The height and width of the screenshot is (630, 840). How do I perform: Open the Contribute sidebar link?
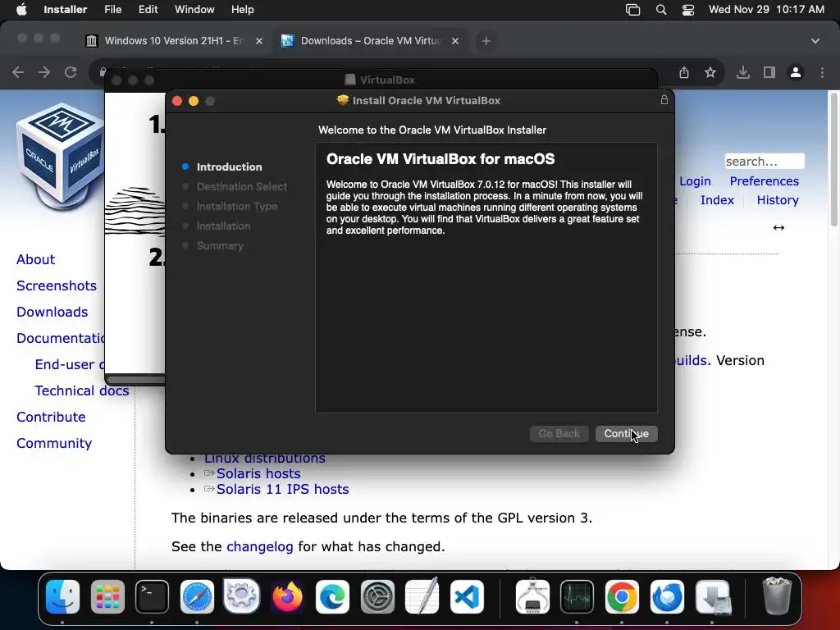tap(51, 417)
